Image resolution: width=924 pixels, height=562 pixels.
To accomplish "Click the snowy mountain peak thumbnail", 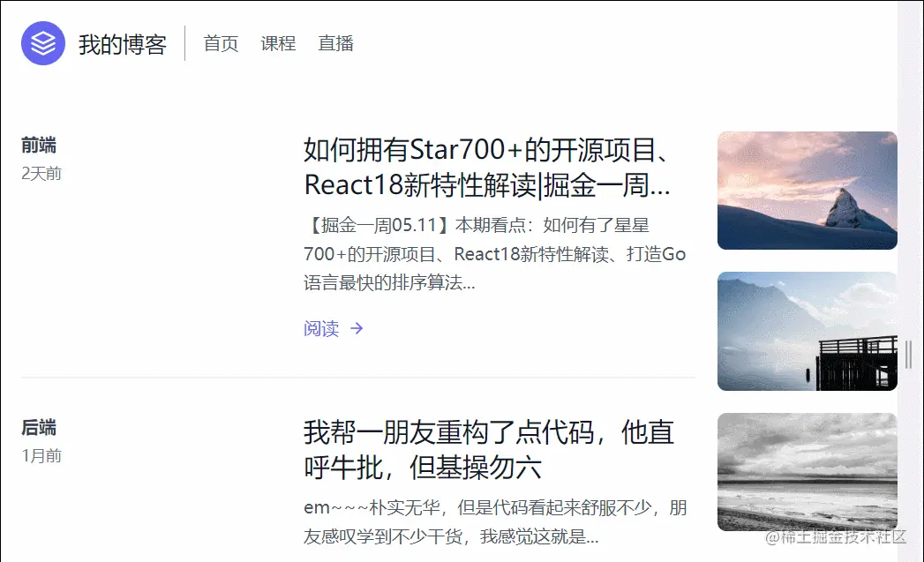I will 807,190.
